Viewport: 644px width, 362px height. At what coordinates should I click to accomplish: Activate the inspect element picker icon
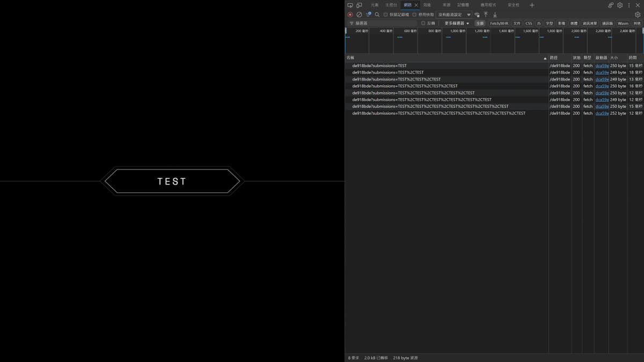point(350,5)
